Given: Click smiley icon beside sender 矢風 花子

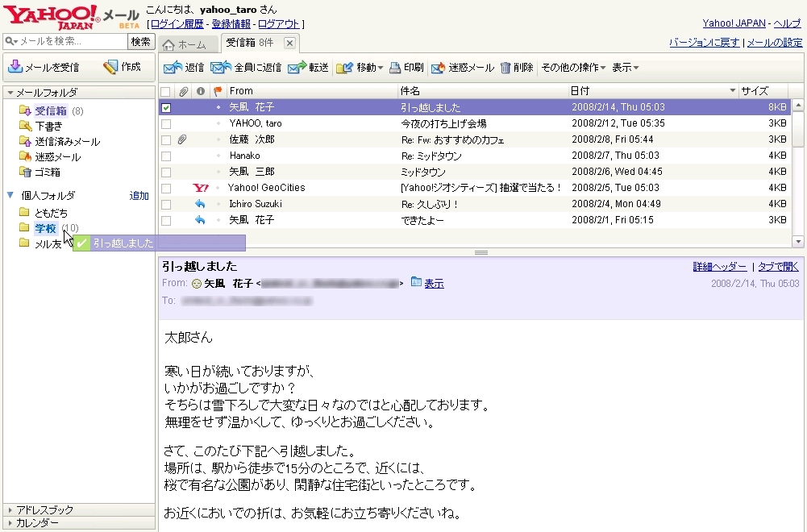Looking at the screenshot, I should pyautogui.click(x=196, y=284).
